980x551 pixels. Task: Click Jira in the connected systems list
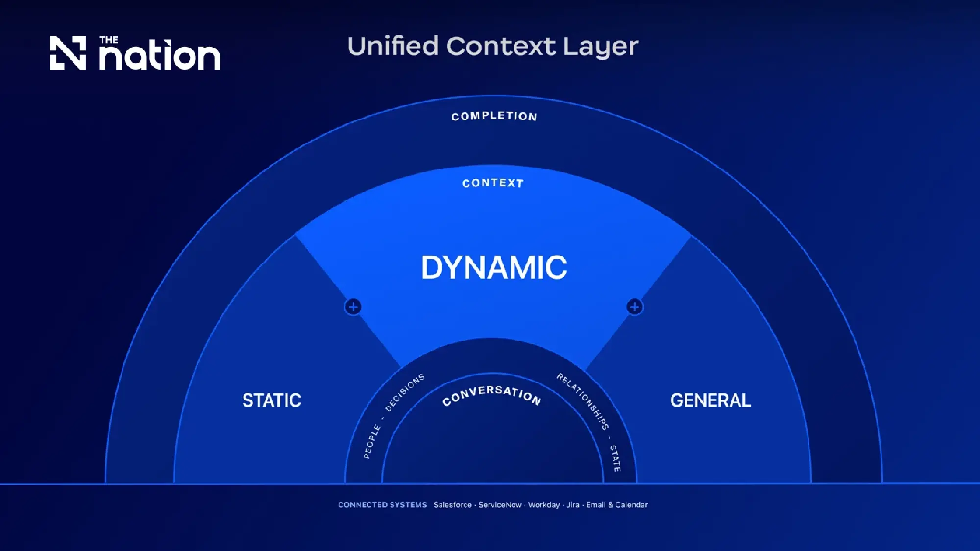tap(573, 505)
